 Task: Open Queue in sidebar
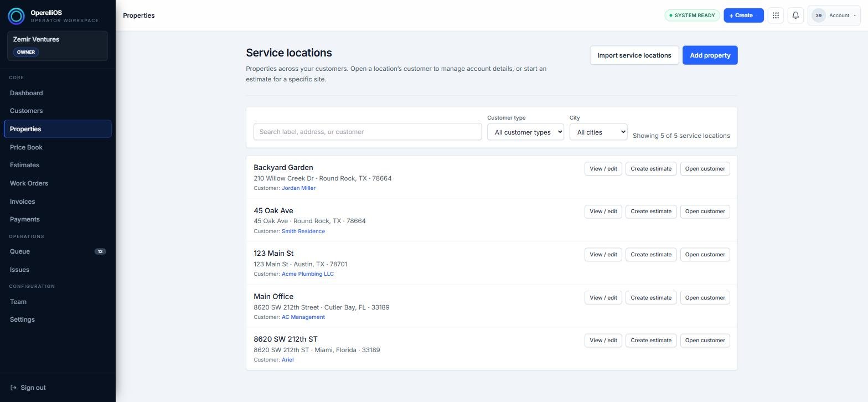[58, 251]
